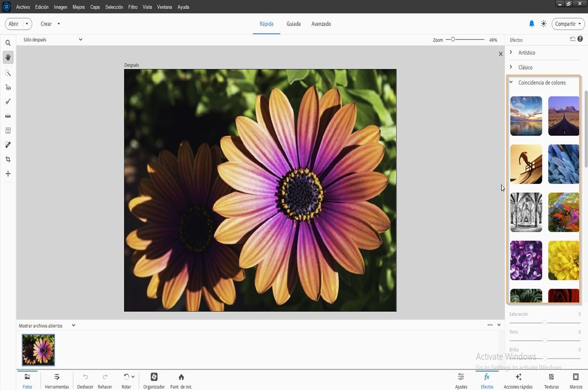The width and height of the screenshot is (588, 390).
Task: Open the Filtro menu
Action: tap(133, 7)
